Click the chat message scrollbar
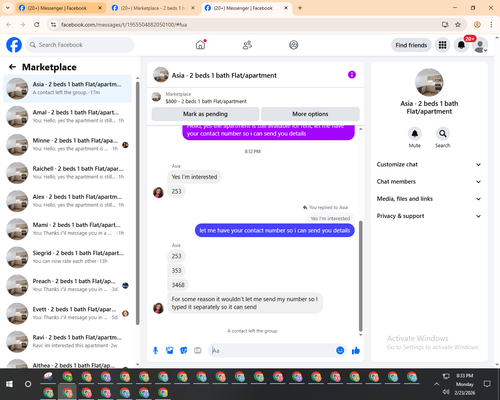The width and height of the screenshot is (500, 400). point(360,276)
